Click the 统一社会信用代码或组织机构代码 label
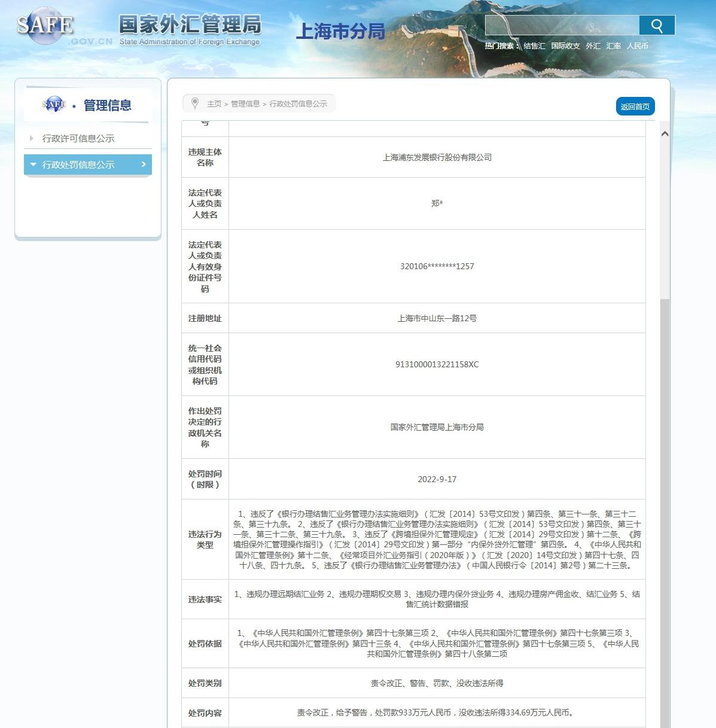 [x=205, y=364]
